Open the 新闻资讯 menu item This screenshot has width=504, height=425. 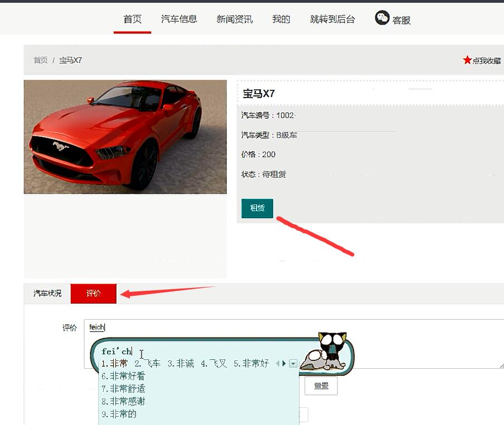(235, 19)
